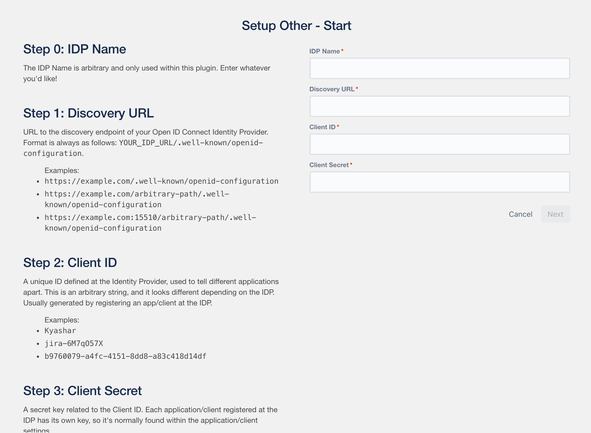This screenshot has height=433, width=591.
Task: Click the 'jira-6M7q057X' example client ID
Action: tap(74, 344)
